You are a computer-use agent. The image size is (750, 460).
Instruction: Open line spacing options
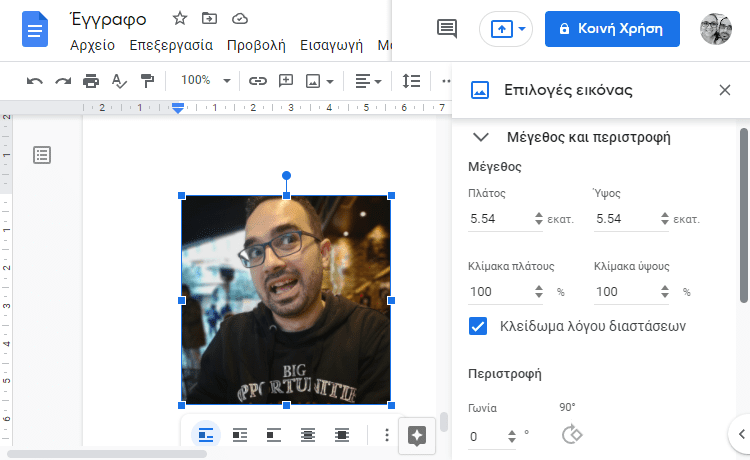tap(411, 81)
